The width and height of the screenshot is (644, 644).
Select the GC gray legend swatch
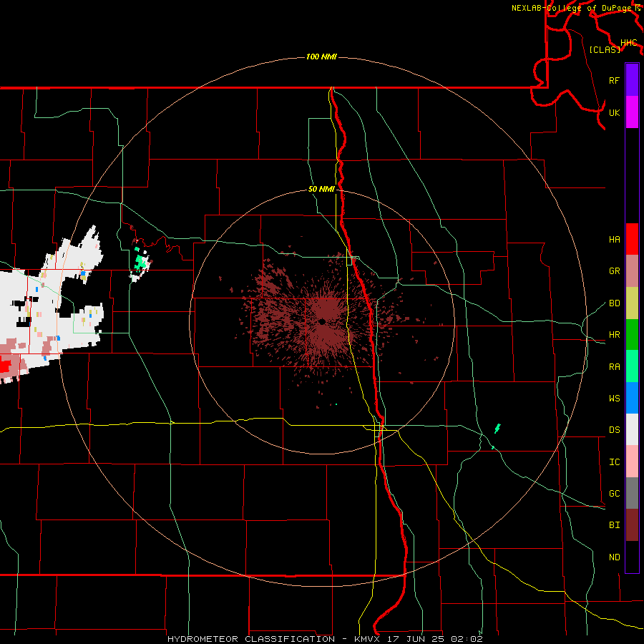click(632, 493)
